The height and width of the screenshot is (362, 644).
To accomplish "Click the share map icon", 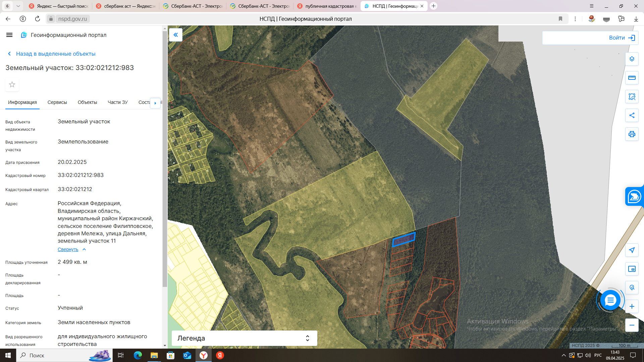I will [x=632, y=115].
